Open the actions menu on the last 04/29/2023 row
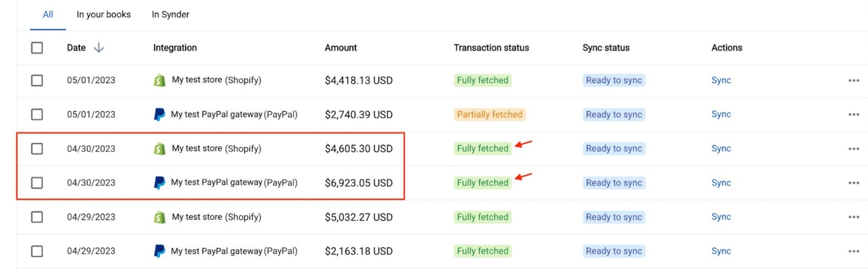 coord(853,251)
